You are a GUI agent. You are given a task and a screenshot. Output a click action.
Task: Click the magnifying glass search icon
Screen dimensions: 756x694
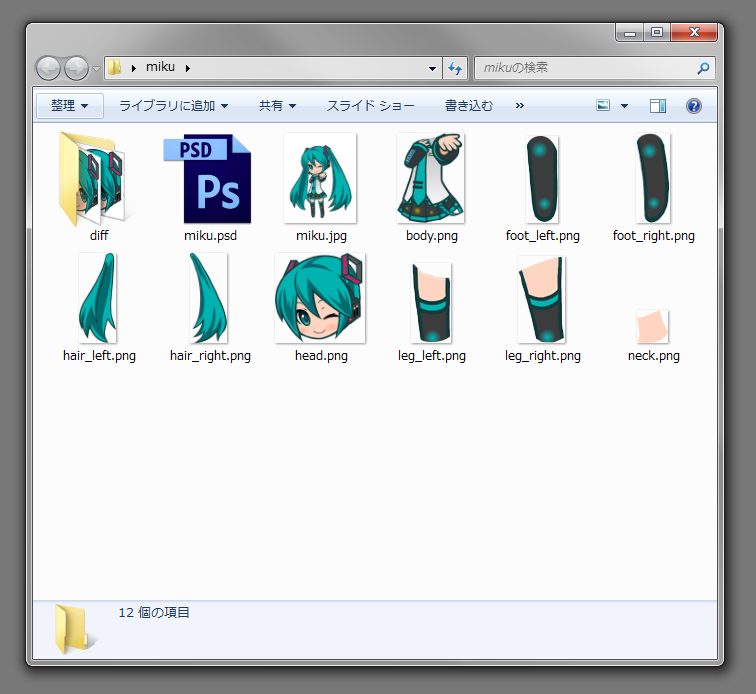point(703,68)
